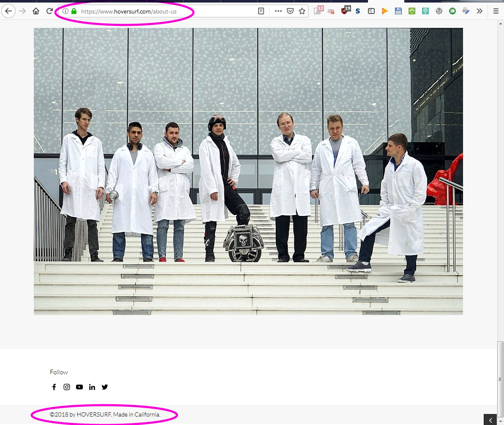Open the site information icon
504x425 pixels.
pos(65,11)
